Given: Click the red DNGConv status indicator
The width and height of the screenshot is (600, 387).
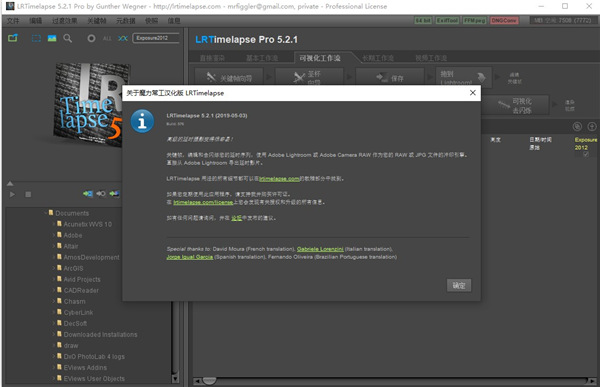Looking at the screenshot, I should [504, 21].
